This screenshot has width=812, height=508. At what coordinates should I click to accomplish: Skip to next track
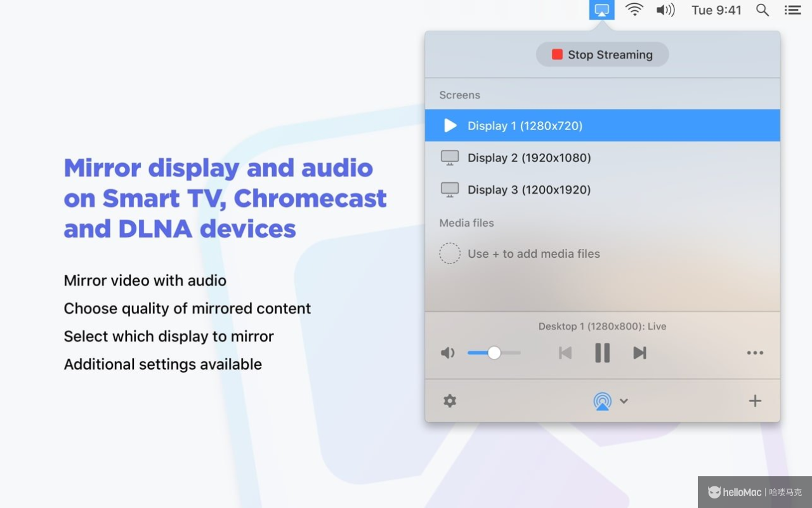pos(639,353)
